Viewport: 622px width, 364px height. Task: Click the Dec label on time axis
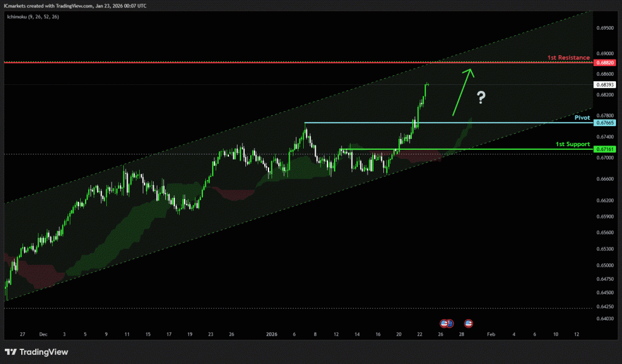pos(43,334)
